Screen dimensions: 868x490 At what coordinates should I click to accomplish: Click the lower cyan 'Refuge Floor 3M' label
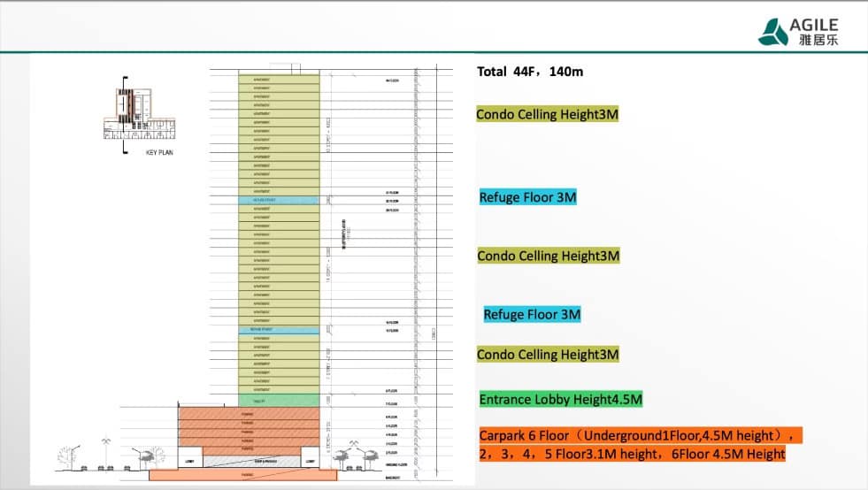tap(532, 314)
